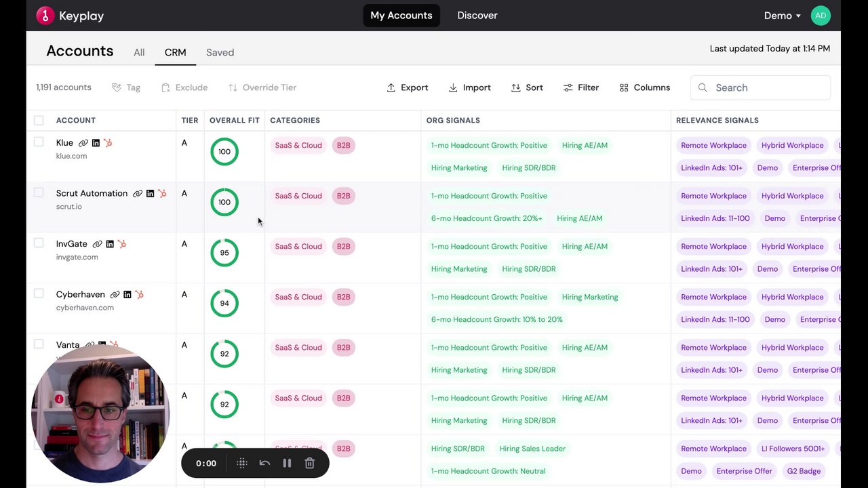868x488 pixels.
Task: Check the Scrut Automation row checkbox
Action: tap(39, 192)
